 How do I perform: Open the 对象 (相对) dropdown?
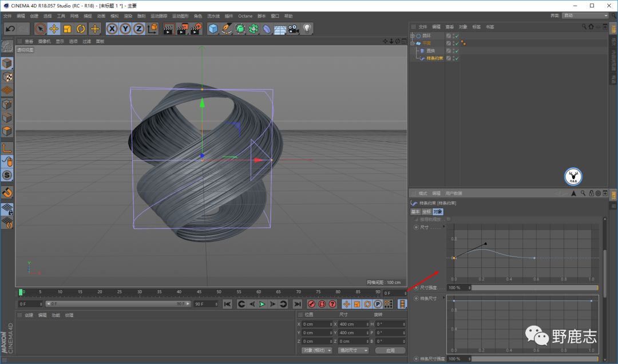click(x=317, y=350)
